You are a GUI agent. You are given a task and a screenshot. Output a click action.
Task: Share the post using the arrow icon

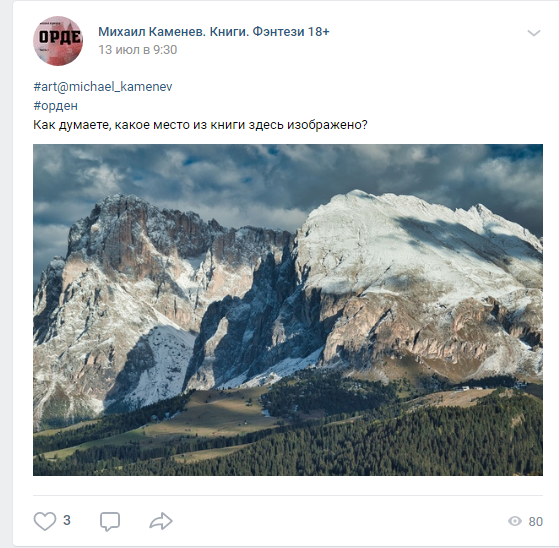point(161,521)
